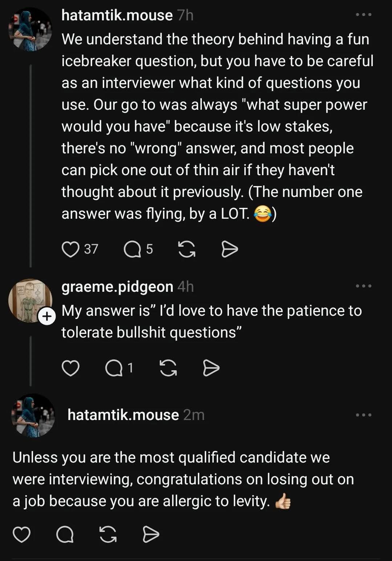Share the first hatamtik.mouse post

(x=229, y=249)
